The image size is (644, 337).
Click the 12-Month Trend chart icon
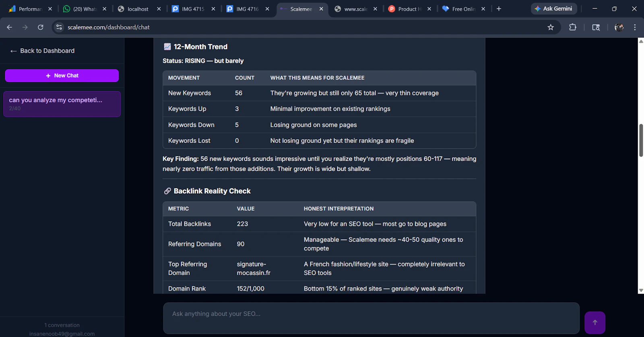tap(167, 47)
